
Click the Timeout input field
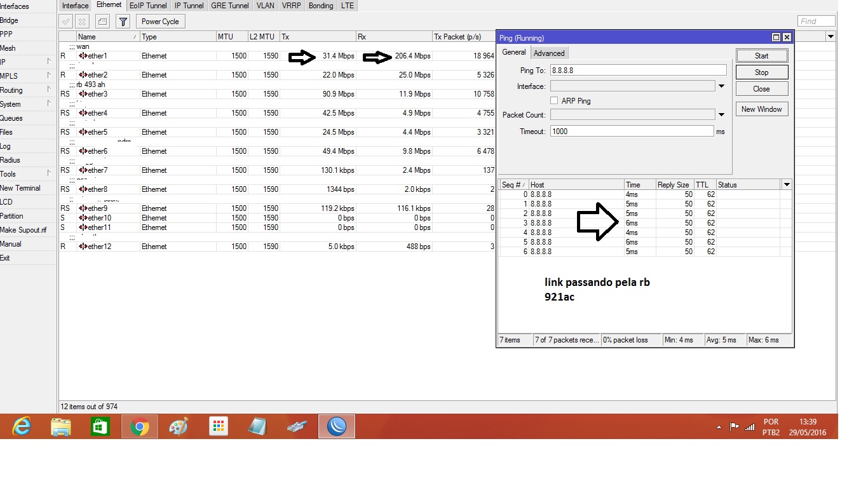tap(632, 132)
